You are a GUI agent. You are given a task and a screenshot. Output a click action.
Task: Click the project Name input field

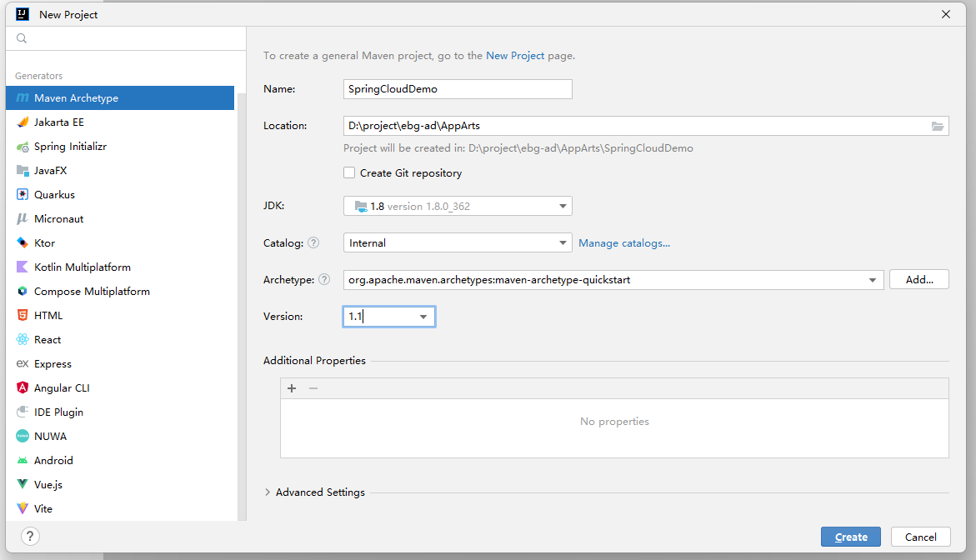point(458,89)
